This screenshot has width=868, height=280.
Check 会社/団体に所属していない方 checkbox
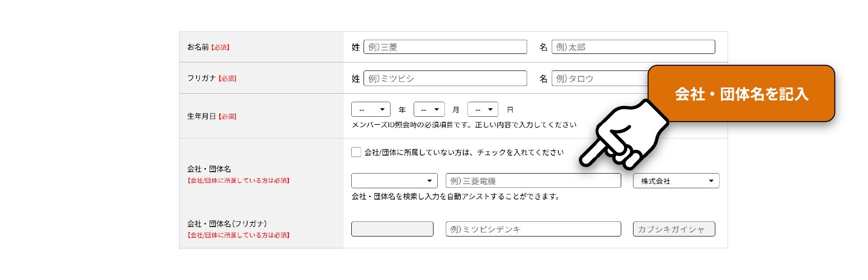click(356, 152)
